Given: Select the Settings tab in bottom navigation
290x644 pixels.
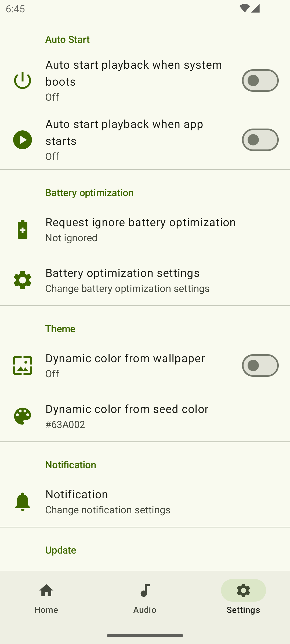Looking at the screenshot, I should tap(243, 597).
